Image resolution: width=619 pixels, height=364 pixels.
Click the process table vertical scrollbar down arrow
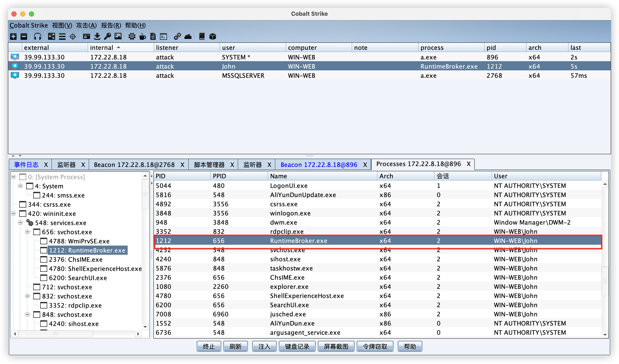(605, 334)
